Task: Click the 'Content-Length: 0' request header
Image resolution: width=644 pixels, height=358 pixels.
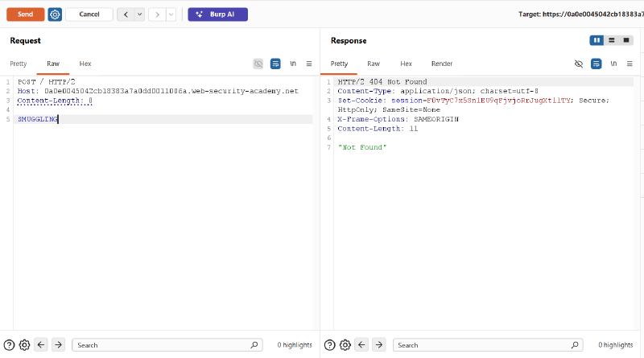Action: point(55,101)
